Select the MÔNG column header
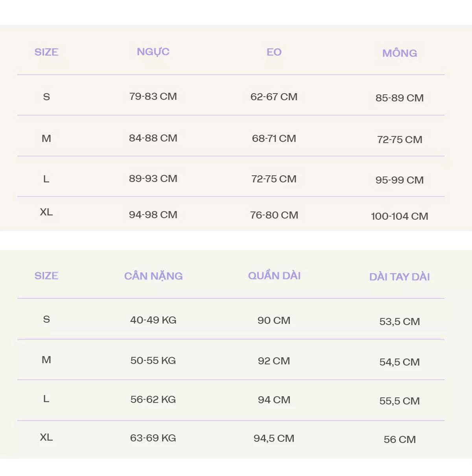The width and height of the screenshot is (472, 476). click(x=399, y=53)
